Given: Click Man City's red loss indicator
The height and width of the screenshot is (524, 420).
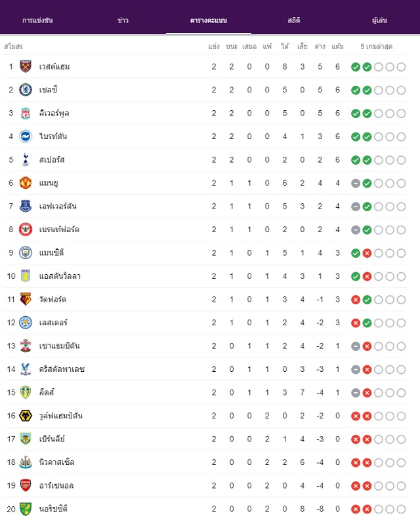Looking at the screenshot, I should pos(367,253).
